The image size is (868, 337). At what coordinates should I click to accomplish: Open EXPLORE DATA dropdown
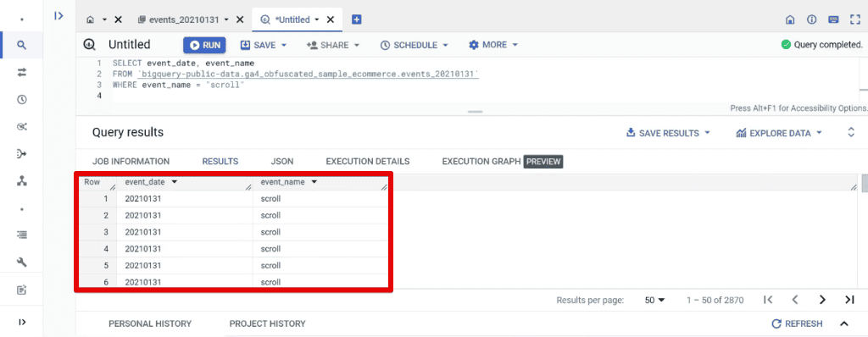(779, 134)
